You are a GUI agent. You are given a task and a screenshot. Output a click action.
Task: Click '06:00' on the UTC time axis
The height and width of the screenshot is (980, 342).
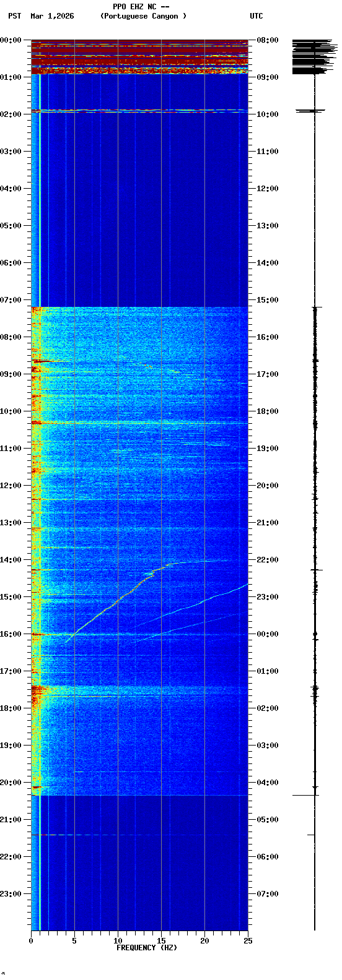tap(268, 857)
